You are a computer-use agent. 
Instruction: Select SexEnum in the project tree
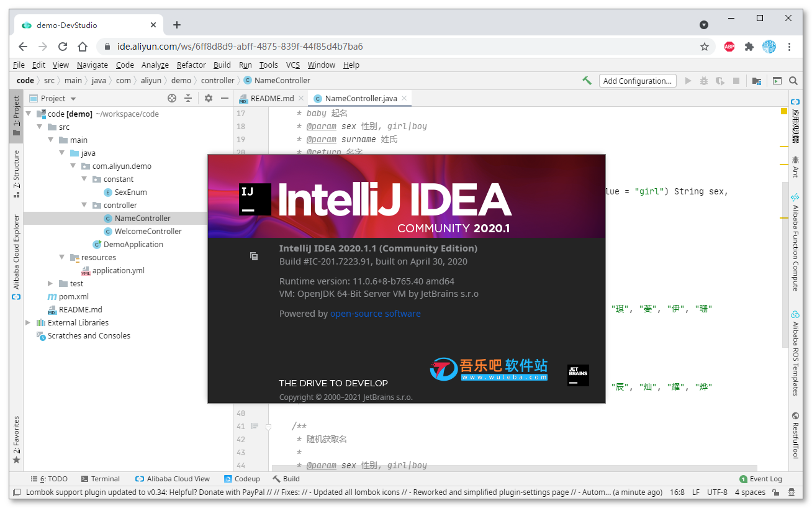[131, 192]
